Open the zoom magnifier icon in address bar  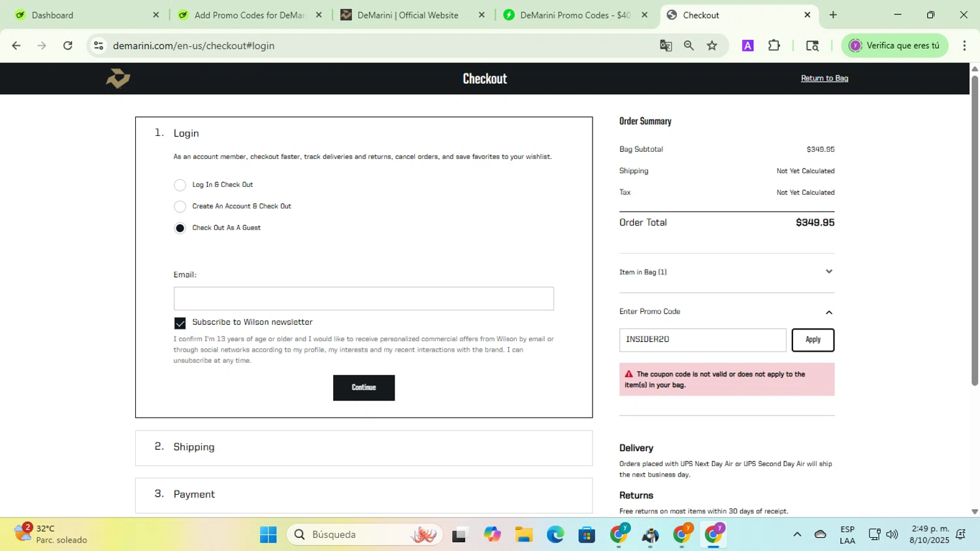[x=689, y=46]
